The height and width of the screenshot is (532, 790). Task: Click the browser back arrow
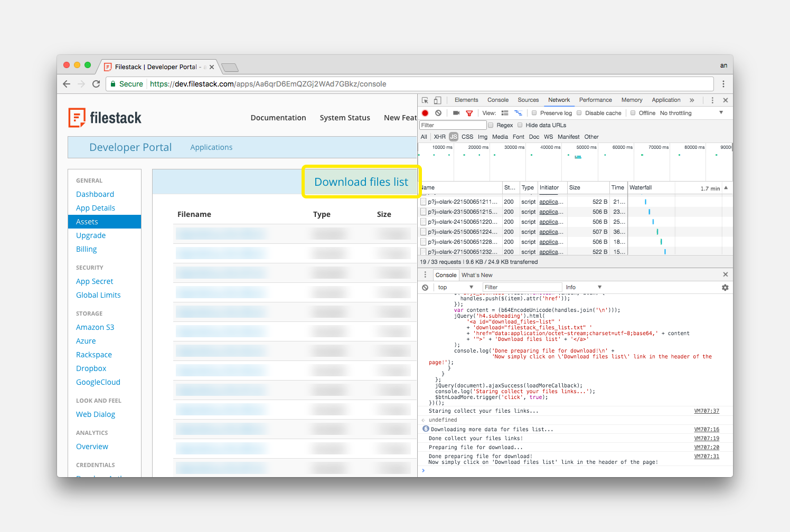pos(67,84)
